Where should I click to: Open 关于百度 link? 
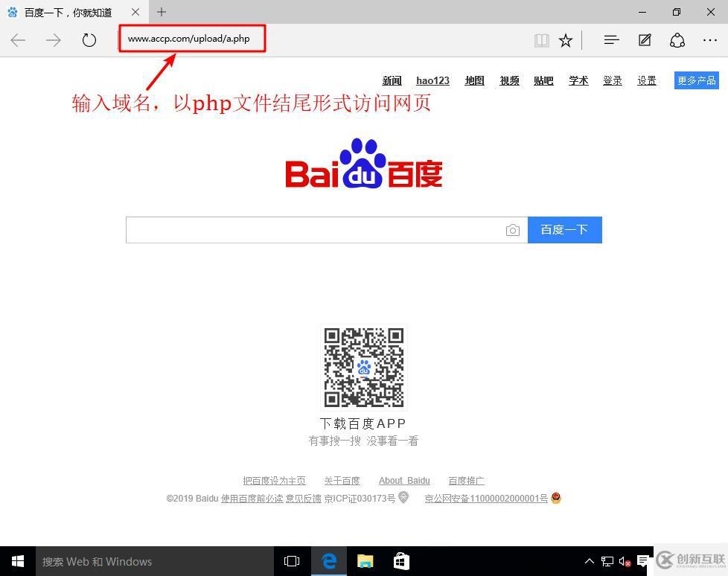342,481
